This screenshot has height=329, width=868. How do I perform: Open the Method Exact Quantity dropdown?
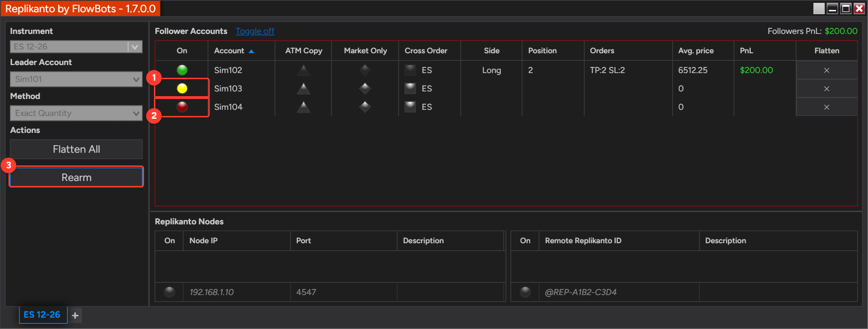[76, 113]
